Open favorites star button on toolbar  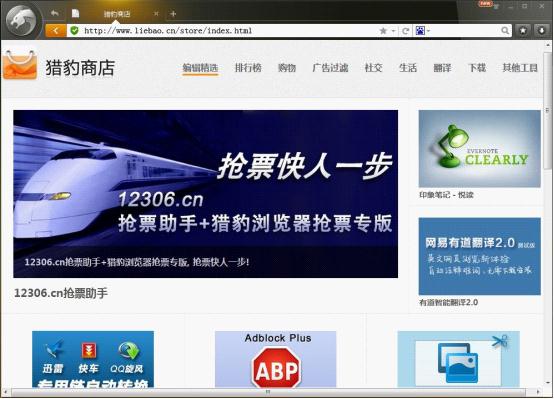523,31
